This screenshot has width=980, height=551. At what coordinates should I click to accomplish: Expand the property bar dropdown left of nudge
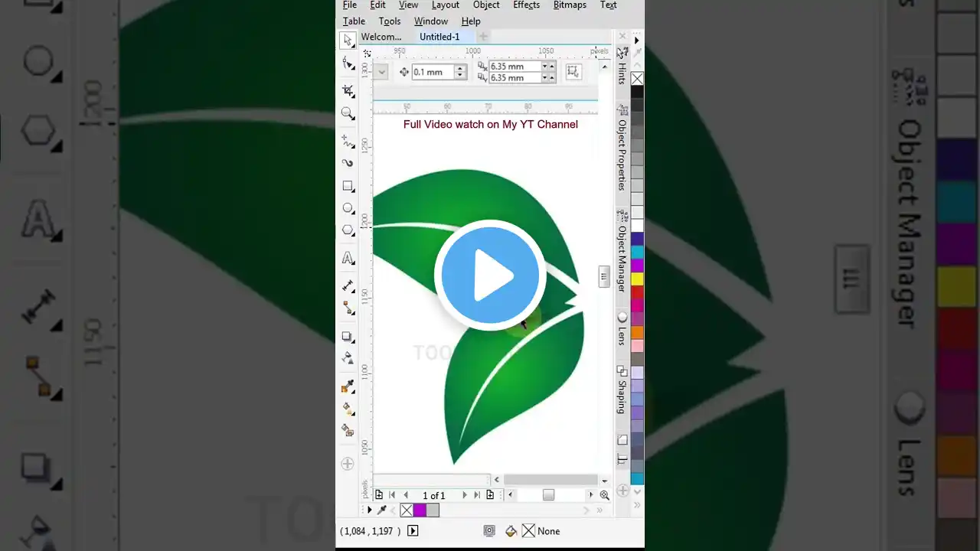coord(382,72)
